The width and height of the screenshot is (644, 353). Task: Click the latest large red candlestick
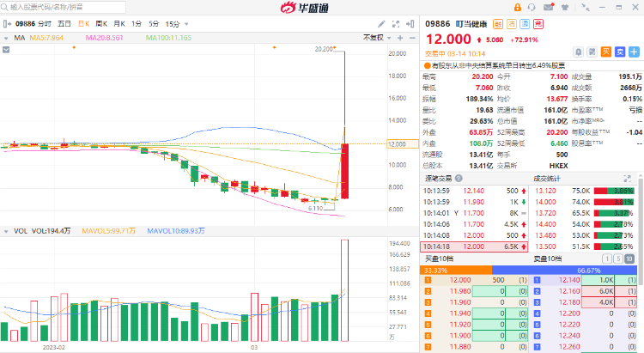click(x=344, y=171)
